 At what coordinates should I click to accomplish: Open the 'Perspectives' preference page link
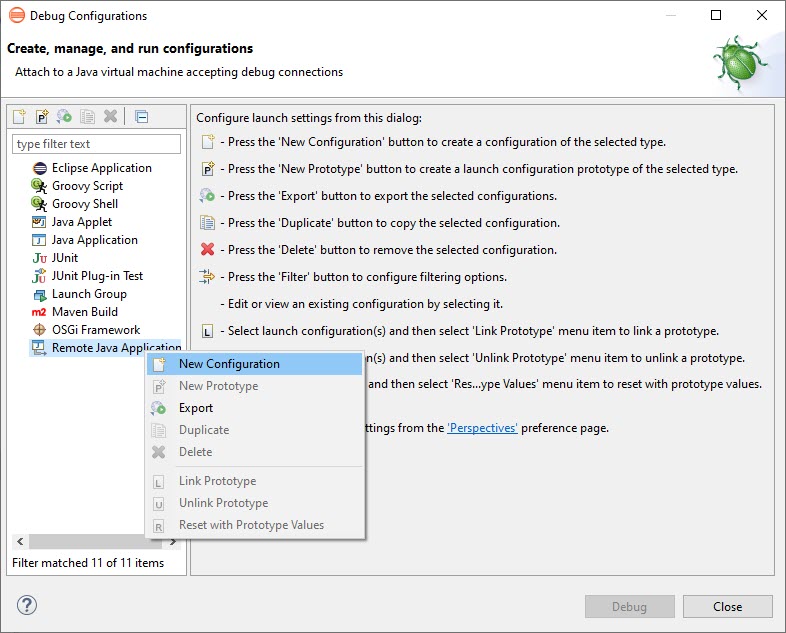point(482,428)
